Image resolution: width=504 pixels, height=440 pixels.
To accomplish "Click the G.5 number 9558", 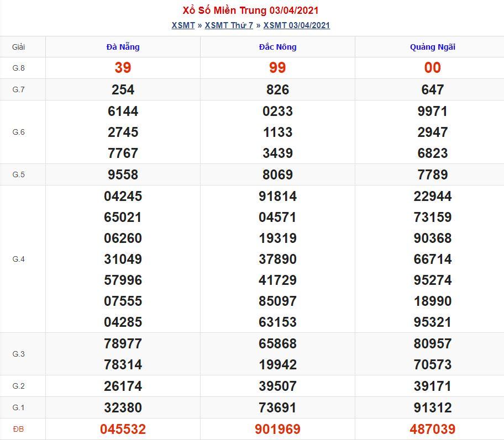I will click(123, 174).
